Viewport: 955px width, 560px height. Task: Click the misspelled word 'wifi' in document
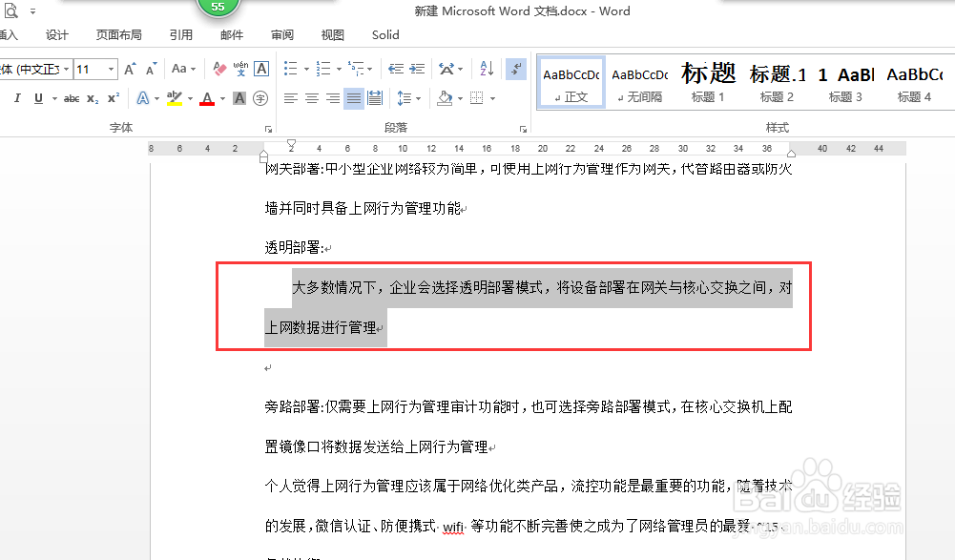point(452,528)
